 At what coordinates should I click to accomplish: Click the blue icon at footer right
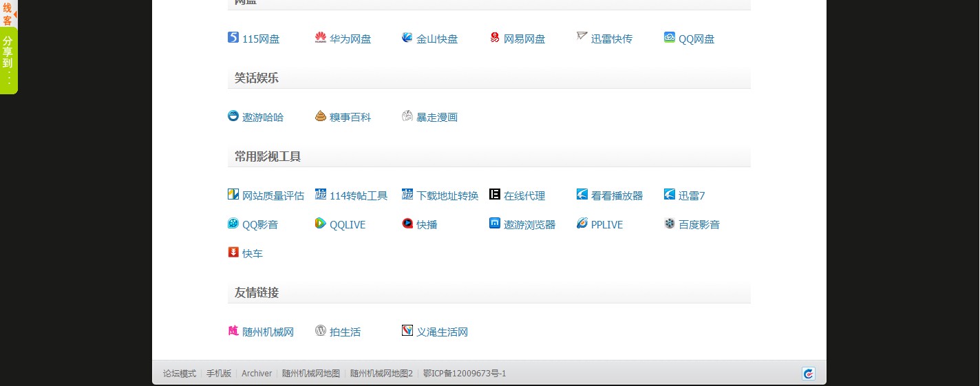[809, 374]
